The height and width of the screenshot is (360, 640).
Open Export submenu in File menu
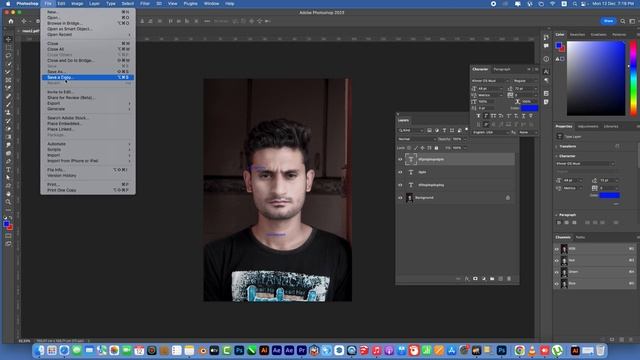click(x=88, y=103)
